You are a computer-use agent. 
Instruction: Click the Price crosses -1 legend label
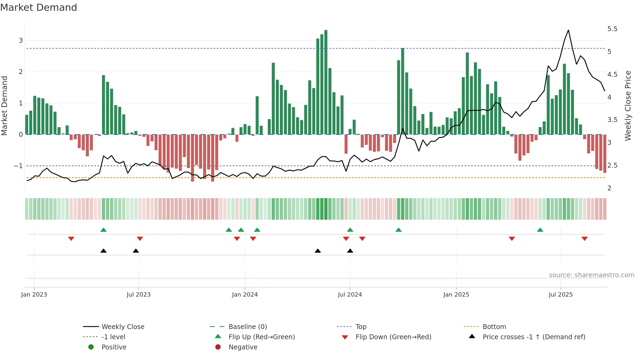coord(534,337)
